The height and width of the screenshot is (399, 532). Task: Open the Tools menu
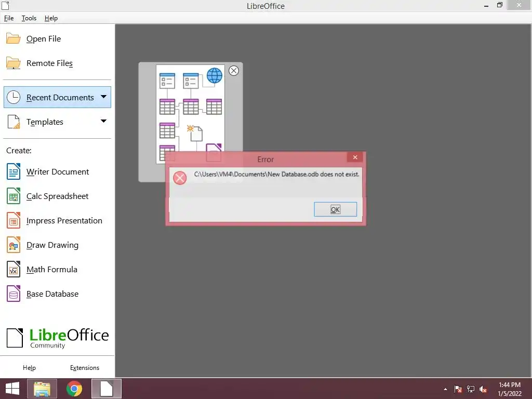coord(29,18)
